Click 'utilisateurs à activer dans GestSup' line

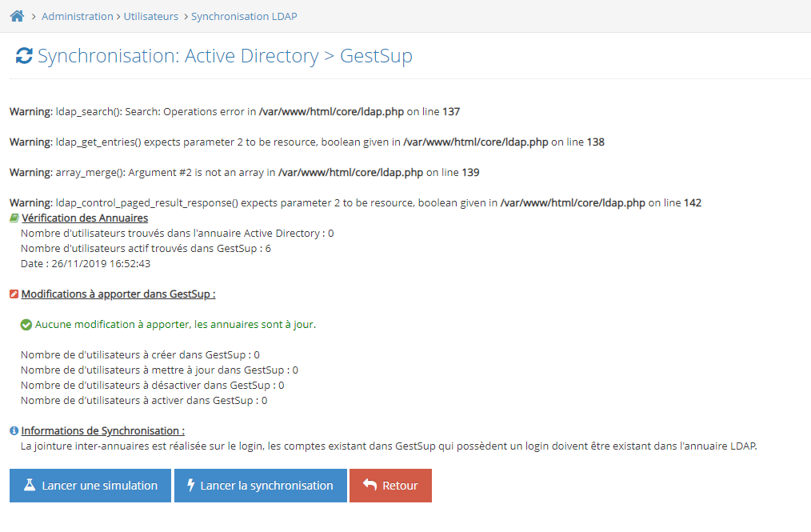pyautogui.click(x=144, y=401)
